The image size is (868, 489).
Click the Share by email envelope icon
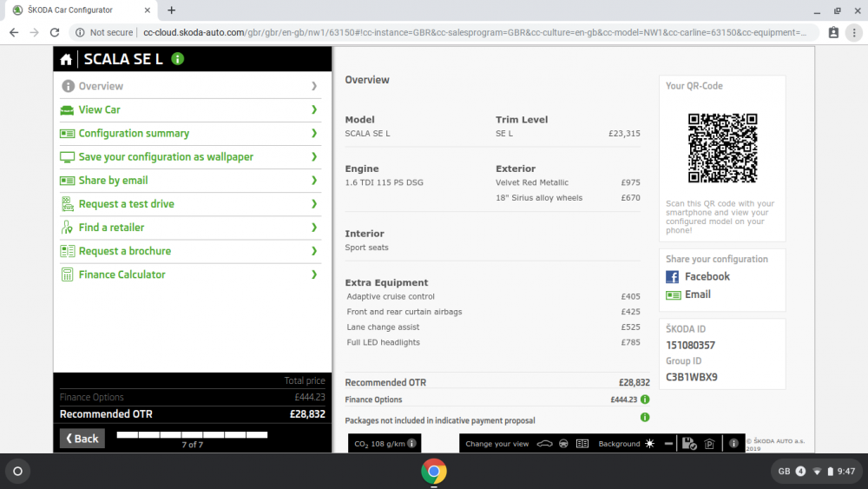coord(67,181)
